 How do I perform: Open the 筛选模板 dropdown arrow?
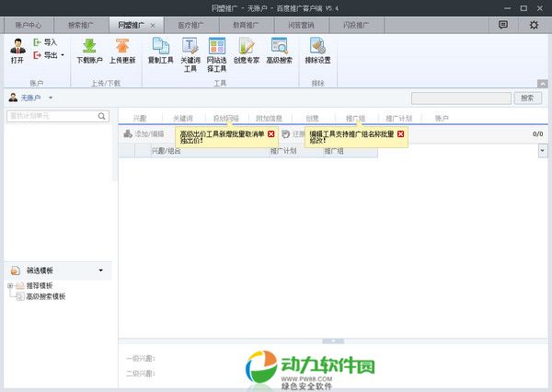[101, 271]
